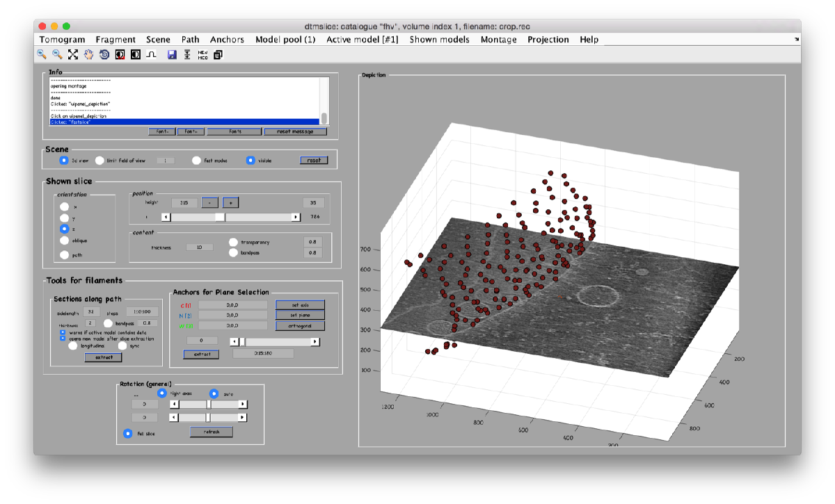Open the Shown models menu
The height and width of the screenshot is (504, 835).
(x=439, y=40)
